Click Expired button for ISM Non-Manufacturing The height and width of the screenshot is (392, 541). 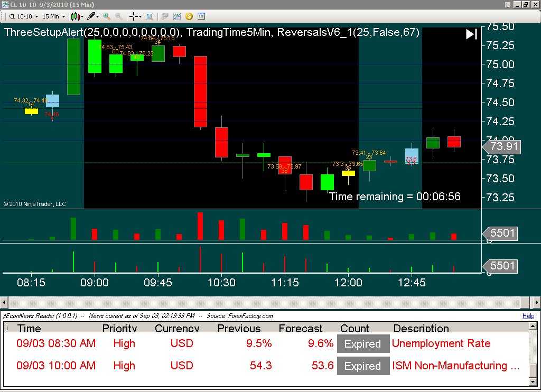(363, 366)
